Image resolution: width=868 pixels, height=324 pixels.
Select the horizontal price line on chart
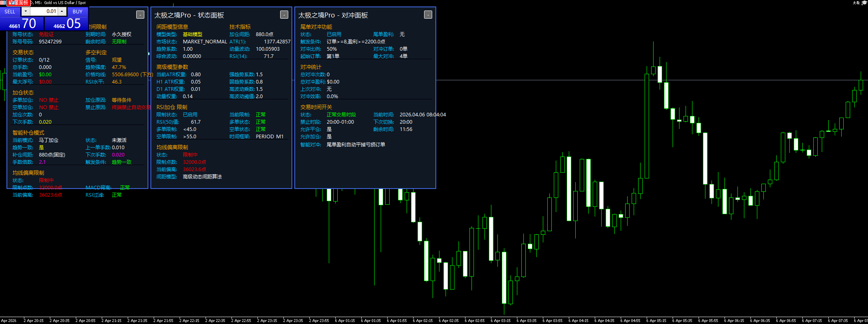point(527,80)
